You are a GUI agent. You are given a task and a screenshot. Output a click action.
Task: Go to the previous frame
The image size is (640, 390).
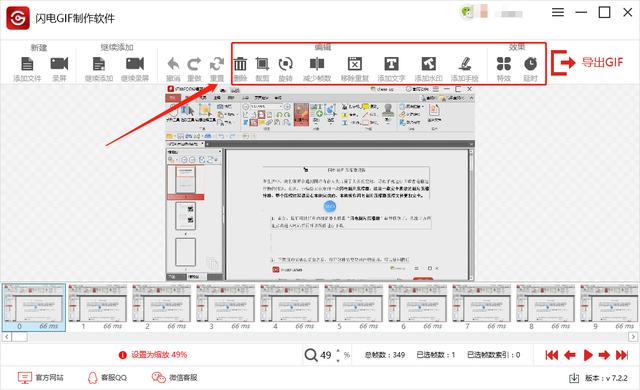click(x=570, y=355)
